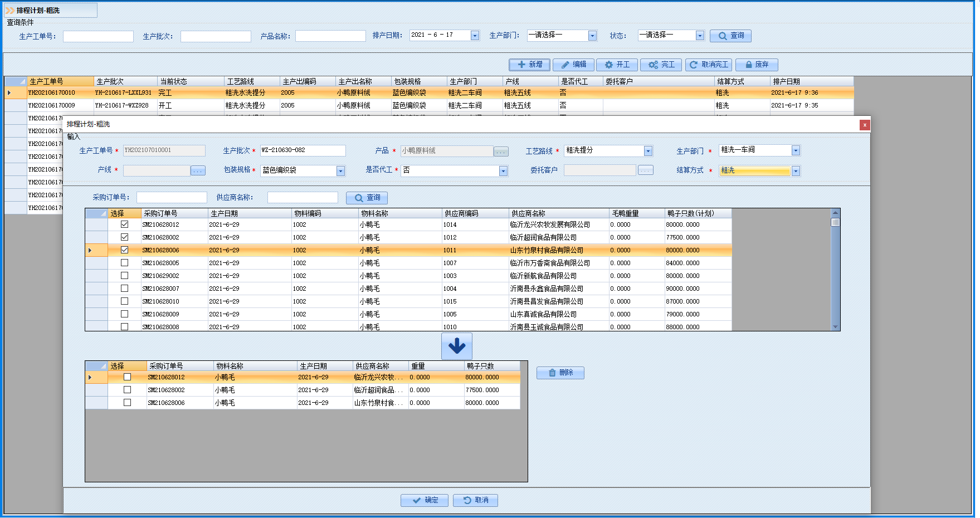Screen dimensions: 980x518
Task: Click the blue down-arrow transfer button
Action: (456, 346)
